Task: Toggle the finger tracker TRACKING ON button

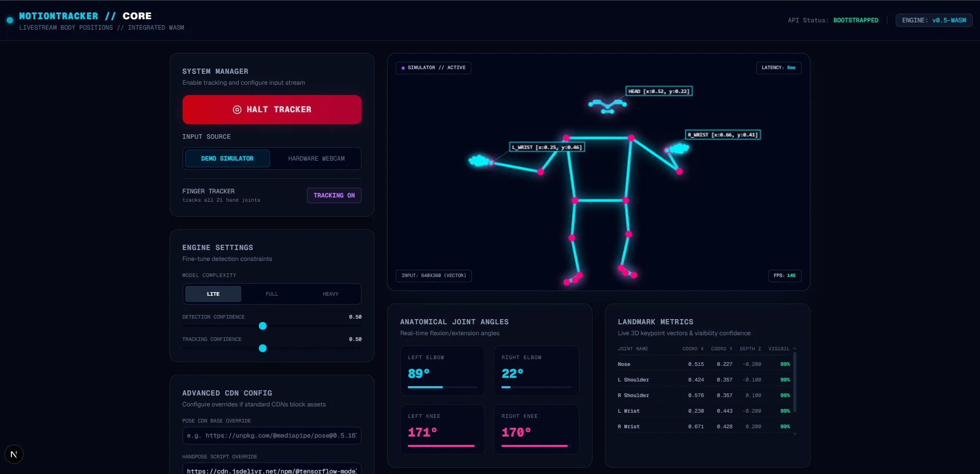Action: [x=334, y=195]
